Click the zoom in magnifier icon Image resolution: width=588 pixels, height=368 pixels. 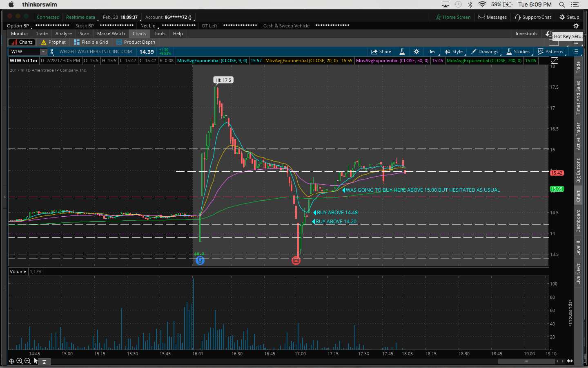click(19, 361)
